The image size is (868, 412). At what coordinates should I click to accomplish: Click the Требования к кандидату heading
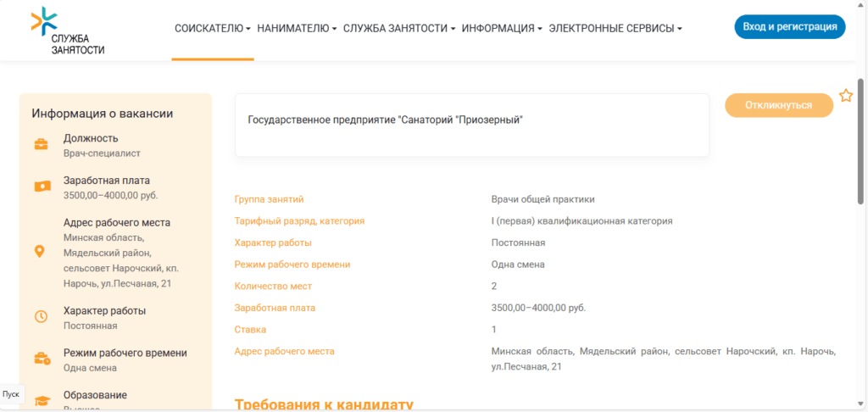[x=323, y=404]
